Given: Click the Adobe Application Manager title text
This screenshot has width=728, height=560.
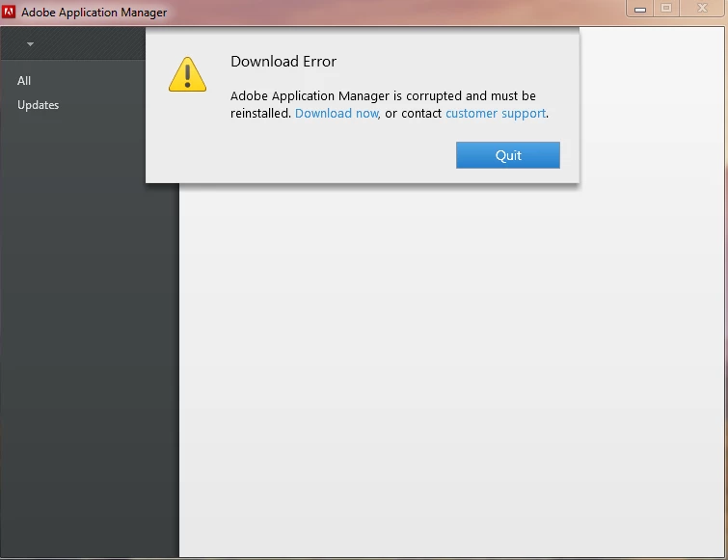Looking at the screenshot, I should [x=94, y=13].
